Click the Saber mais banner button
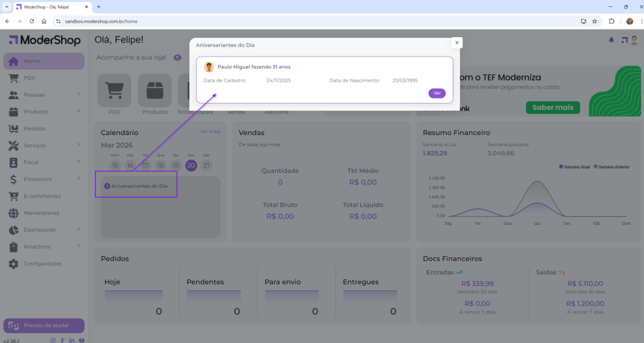This screenshot has height=343, width=644. [x=552, y=107]
